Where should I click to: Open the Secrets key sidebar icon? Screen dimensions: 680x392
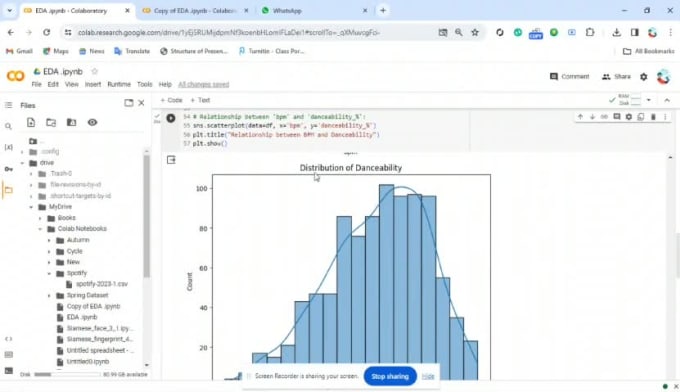(8, 169)
